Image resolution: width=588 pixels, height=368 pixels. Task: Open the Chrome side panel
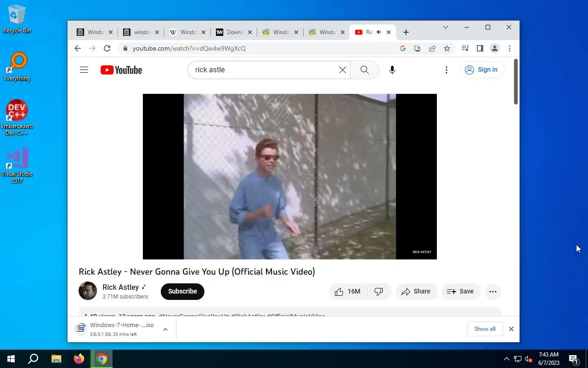tap(480, 48)
